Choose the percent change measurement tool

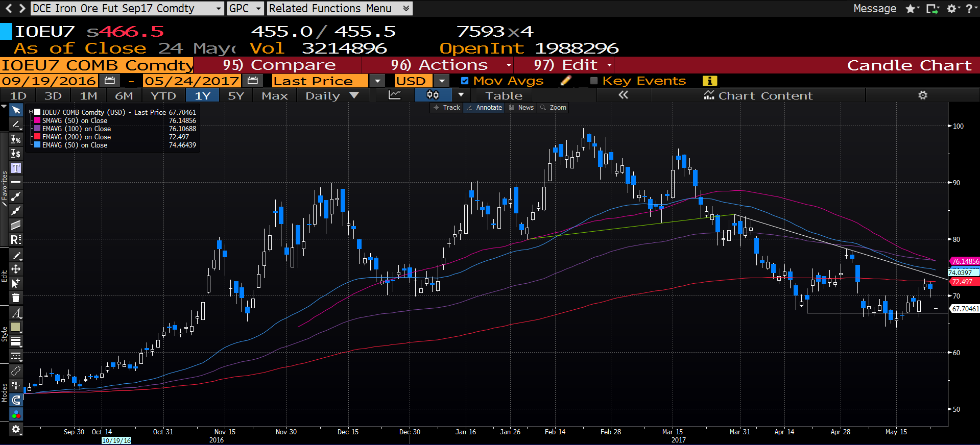click(16, 139)
